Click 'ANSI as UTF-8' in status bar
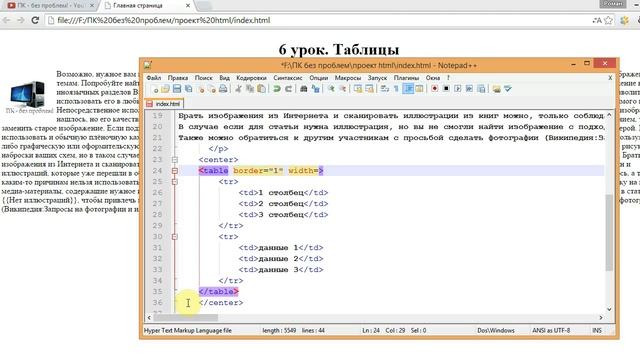640x360 pixels. click(x=551, y=330)
